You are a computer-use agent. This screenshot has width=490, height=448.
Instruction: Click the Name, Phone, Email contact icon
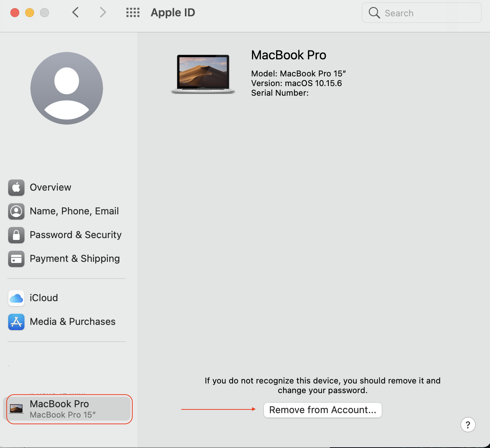point(16,211)
